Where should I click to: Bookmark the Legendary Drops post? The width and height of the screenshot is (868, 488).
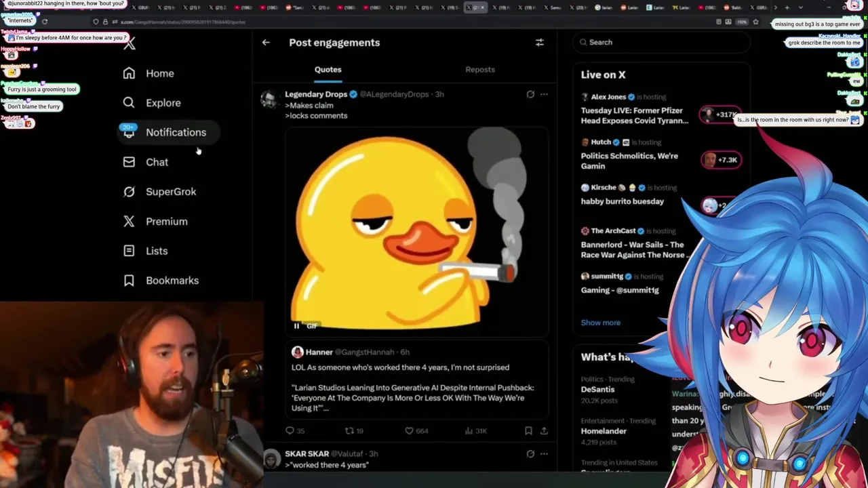coord(528,431)
